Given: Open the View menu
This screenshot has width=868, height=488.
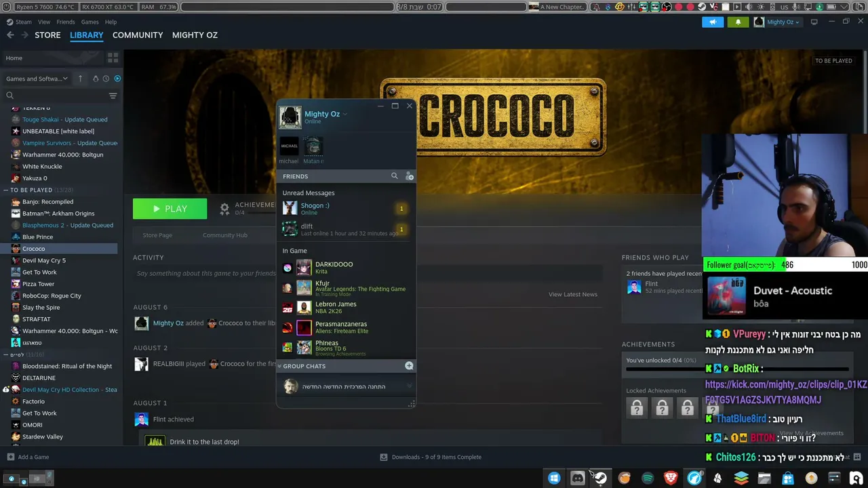Looking at the screenshot, I should coord(44,22).
